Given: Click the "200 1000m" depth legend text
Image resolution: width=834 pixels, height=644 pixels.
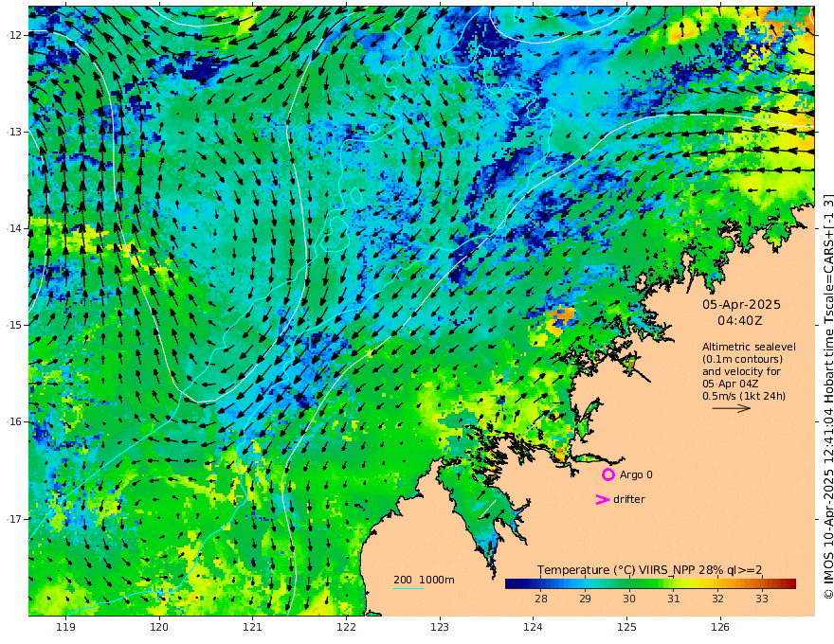Looking at the screenshot, I should 424,580.
